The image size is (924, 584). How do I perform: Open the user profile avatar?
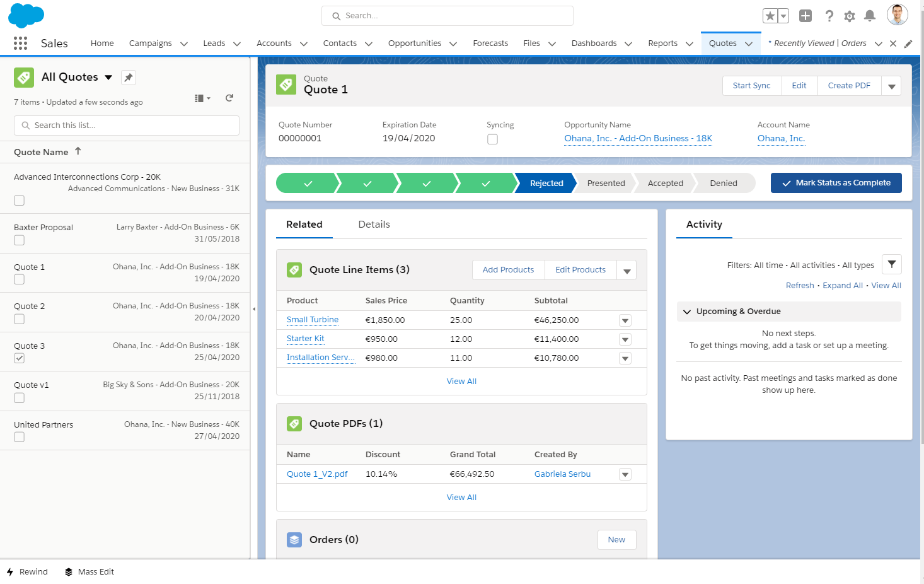[x=898, y=15]
